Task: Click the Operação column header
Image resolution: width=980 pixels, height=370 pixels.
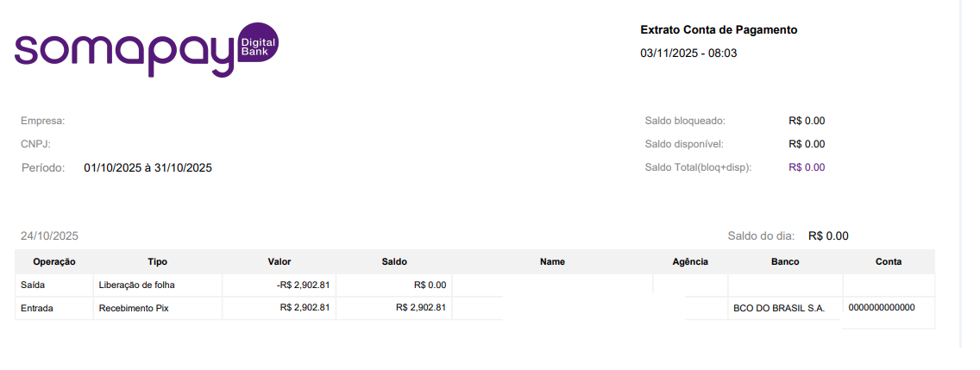Action: click(x=54, y=262)
